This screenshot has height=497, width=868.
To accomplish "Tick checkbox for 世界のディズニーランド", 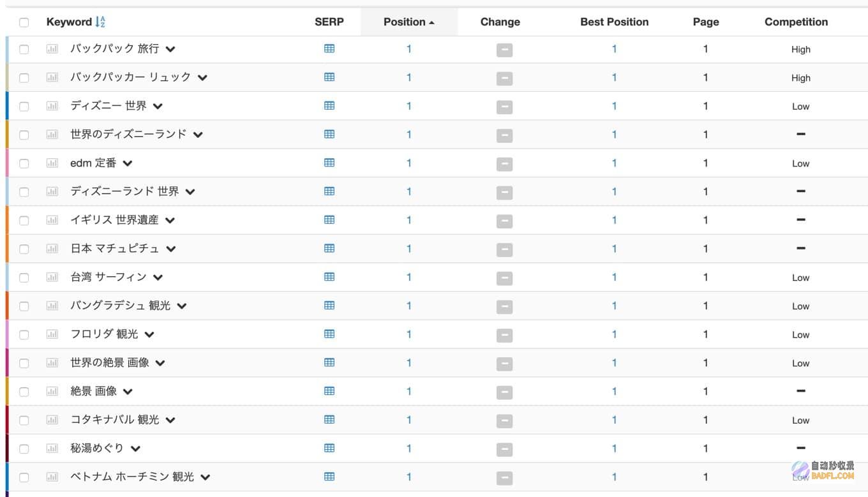I will pyautogui.click(x=24, y=135).
